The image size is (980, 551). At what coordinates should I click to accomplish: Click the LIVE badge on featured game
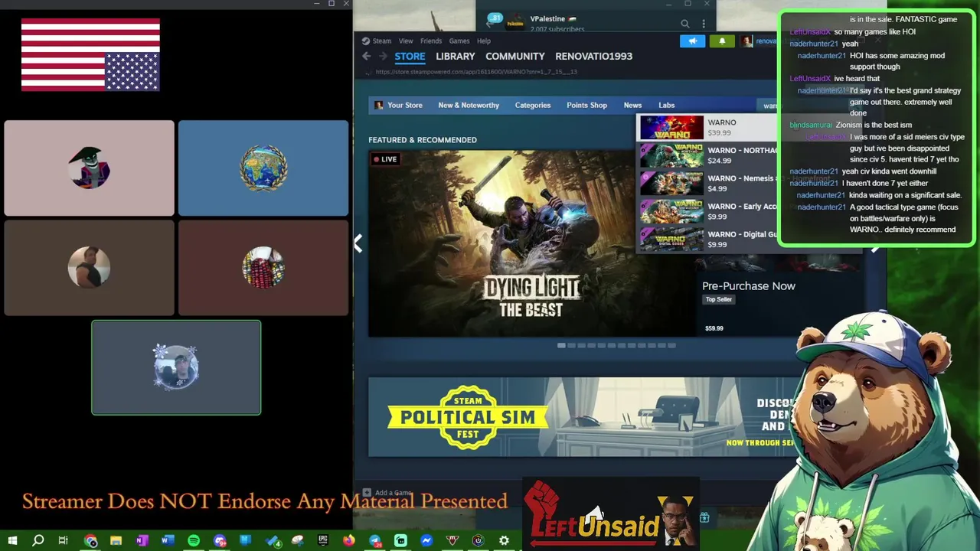click(385, 159)
